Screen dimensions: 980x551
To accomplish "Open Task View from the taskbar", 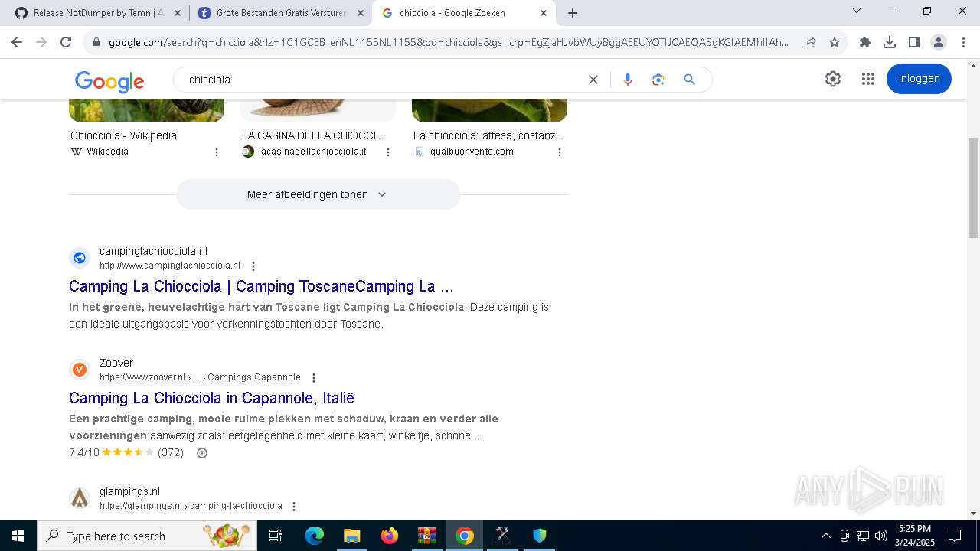I will pos(276,536).
